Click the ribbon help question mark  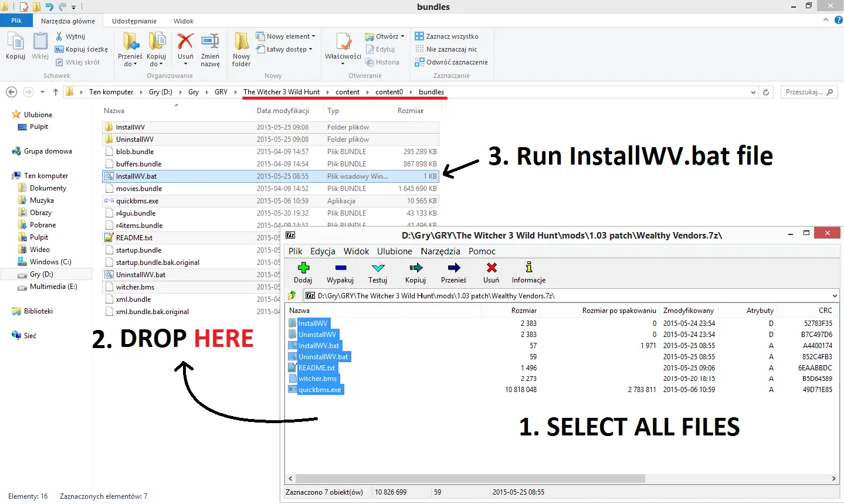[x=838, y=20]
